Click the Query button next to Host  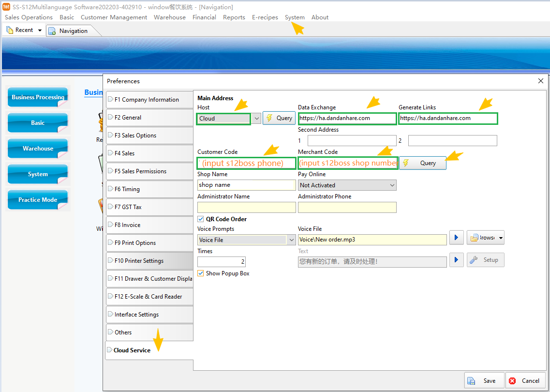pos(279,118)
